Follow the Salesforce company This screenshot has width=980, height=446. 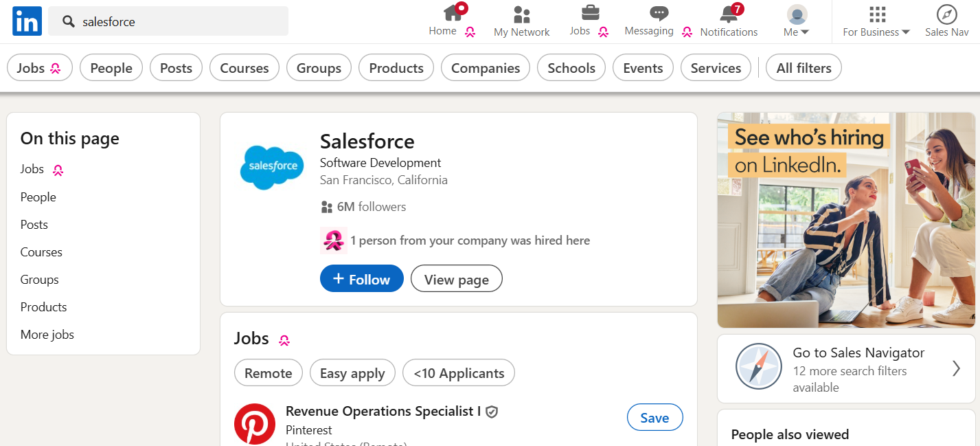tap(362, 278)
